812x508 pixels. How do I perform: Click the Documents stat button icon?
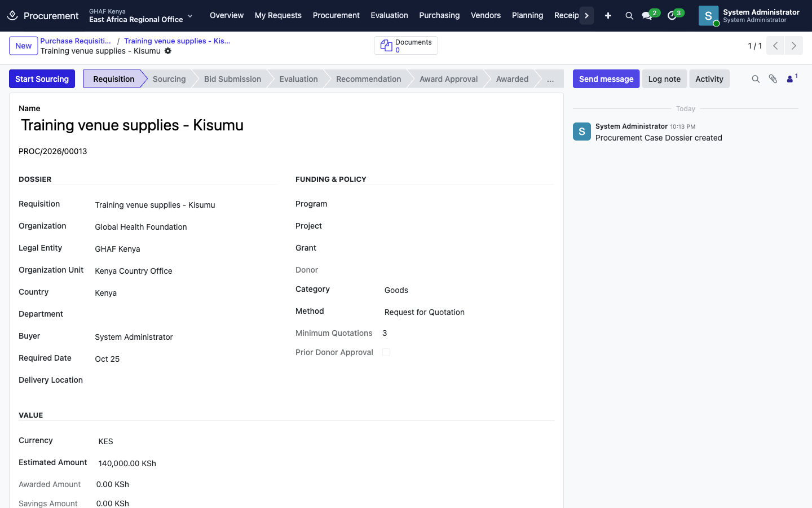[386, 46]
